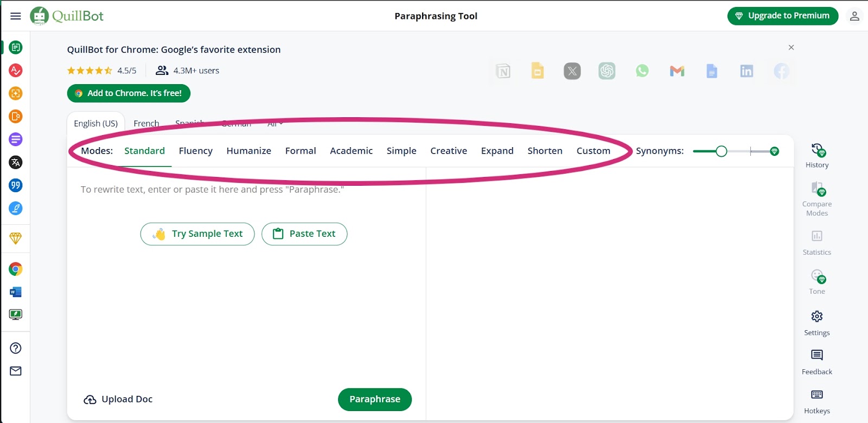
Task: Switch to Shorten mode
Action: tap(545, 151)
